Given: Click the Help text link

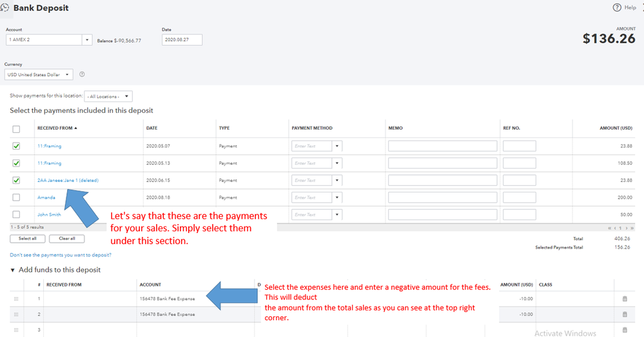Looking at the screenshot, I should [x=630, y=7].
